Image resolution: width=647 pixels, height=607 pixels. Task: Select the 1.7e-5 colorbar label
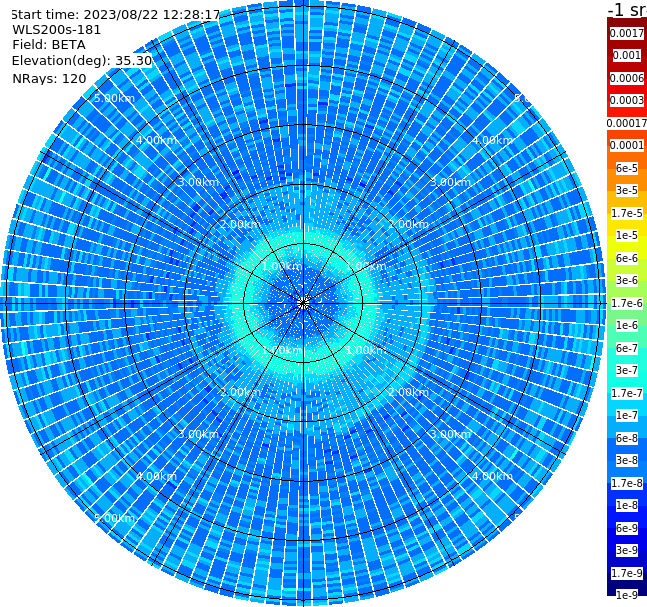coord(627,213)
